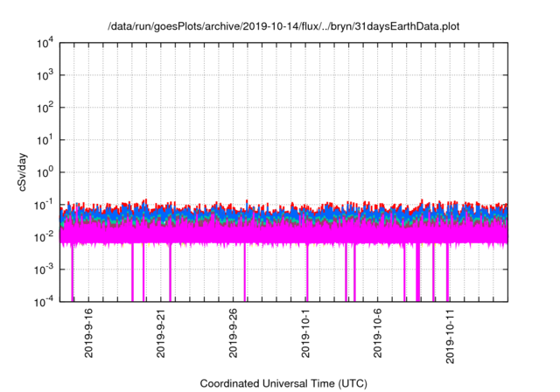Click the 10^-3 y-axis tick label

point(44,269)
